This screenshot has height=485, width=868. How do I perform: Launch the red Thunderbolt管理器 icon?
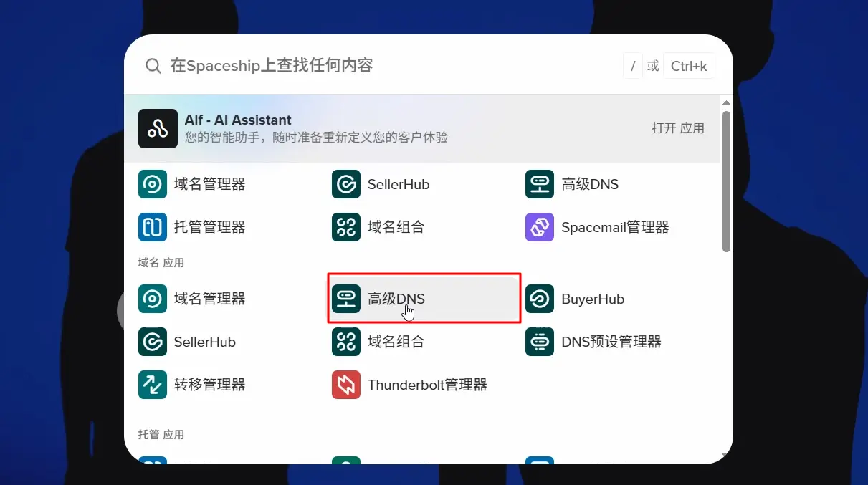[x=345, y=385]
